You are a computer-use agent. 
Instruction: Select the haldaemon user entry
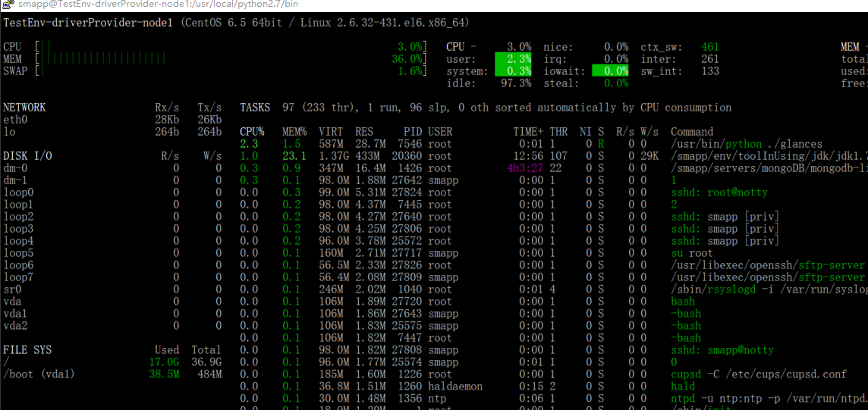pyautogui.click(x=455, y=387)
